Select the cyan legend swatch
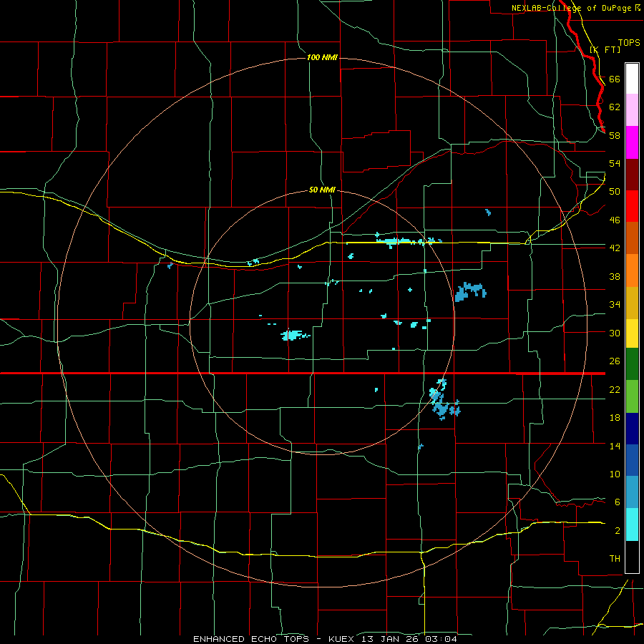This screenshot has height=644, width=644. point(632,525)
